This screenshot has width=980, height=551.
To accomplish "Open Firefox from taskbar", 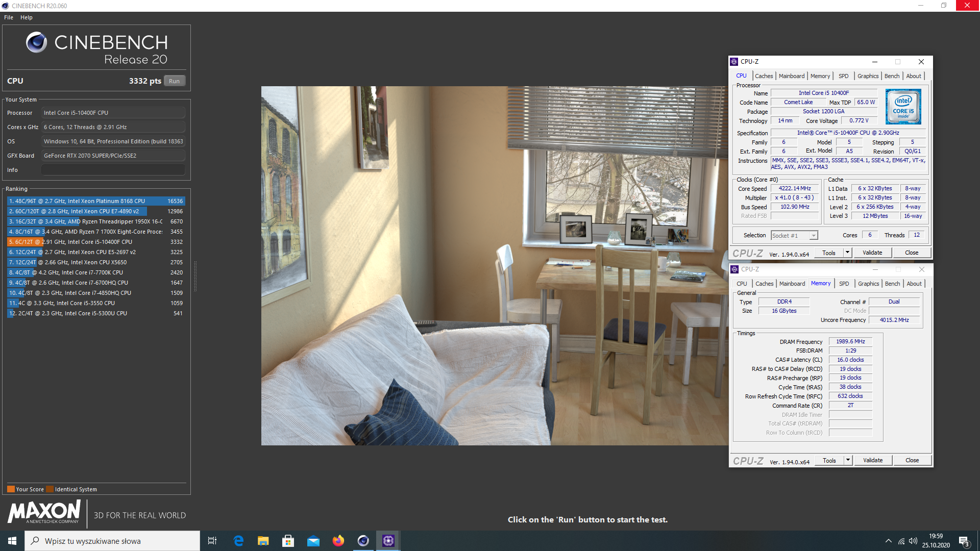I will pyautogui.click(x=338, y=541).
